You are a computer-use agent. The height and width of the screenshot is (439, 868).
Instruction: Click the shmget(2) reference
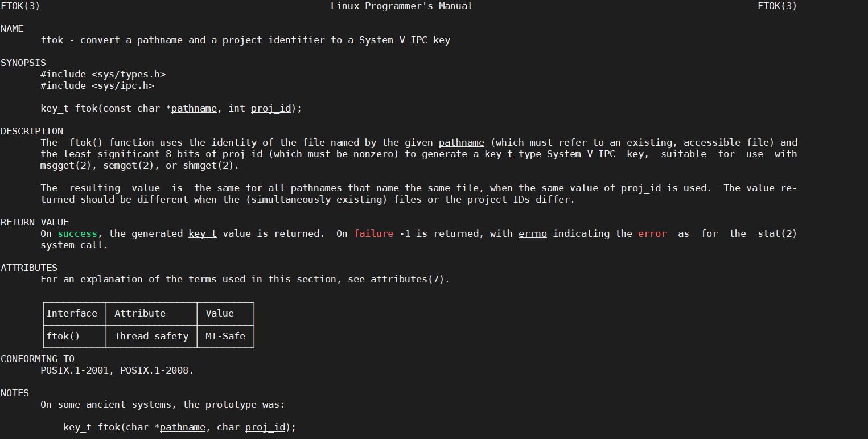pos(208,165)
